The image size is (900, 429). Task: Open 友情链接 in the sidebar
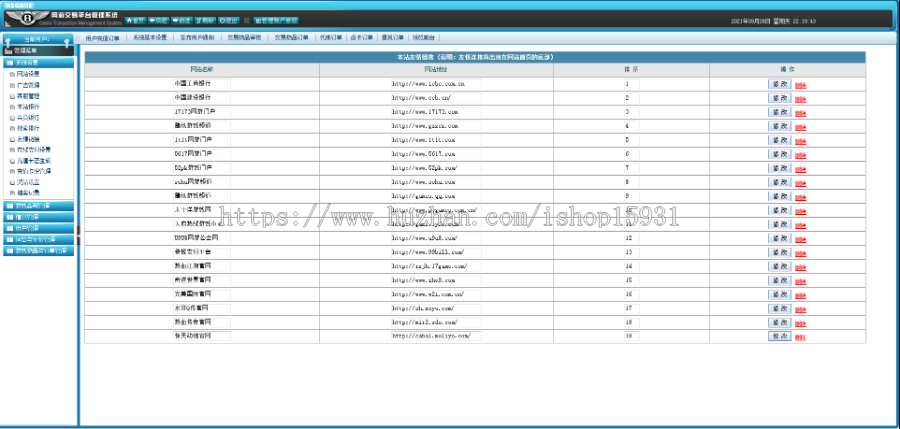(x=28, y=139)
